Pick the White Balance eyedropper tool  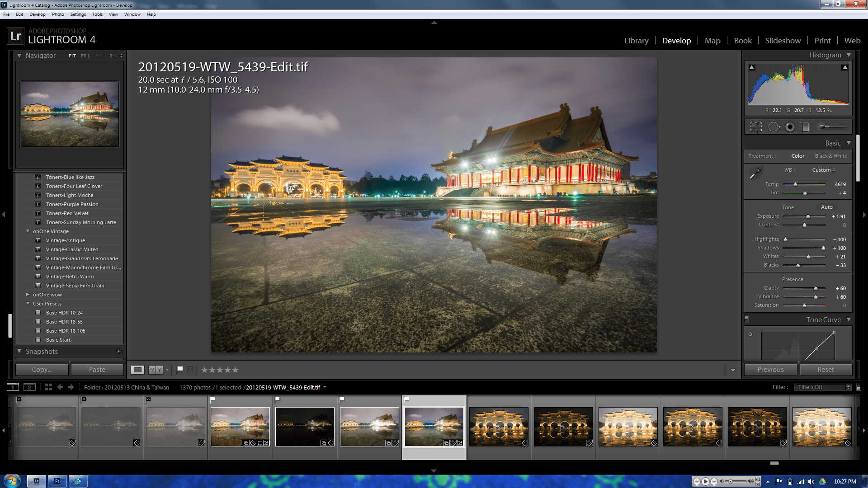[x=755, y=173]
